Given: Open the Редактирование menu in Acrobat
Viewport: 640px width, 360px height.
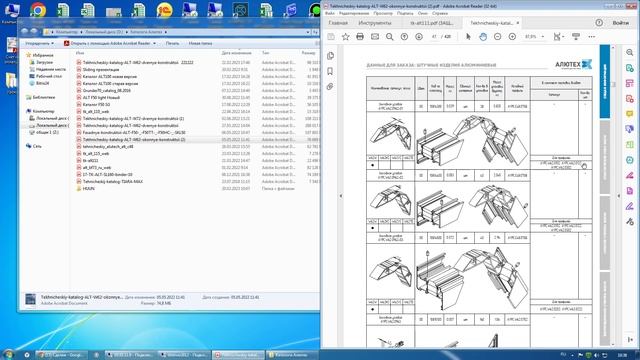Looking at the screenshot, I should pos(353,13).
